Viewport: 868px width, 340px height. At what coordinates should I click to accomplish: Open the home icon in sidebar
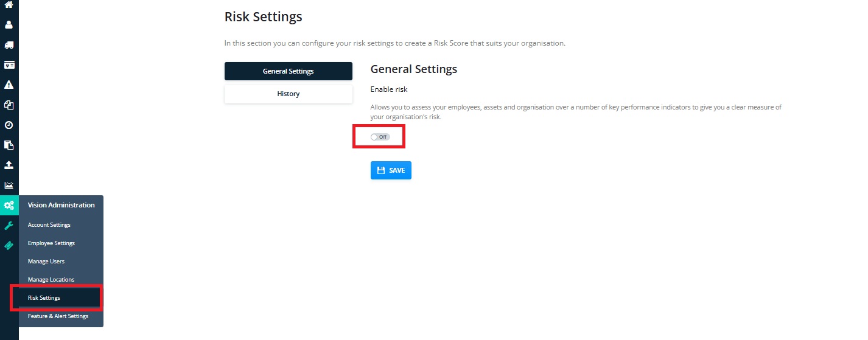coord(9,5)
